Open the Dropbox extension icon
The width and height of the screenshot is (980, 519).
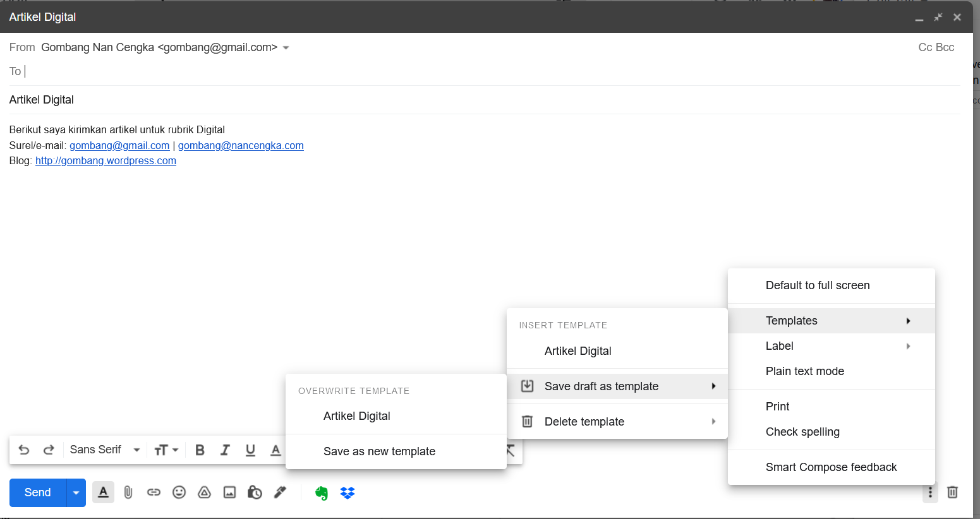coord(348,492)
